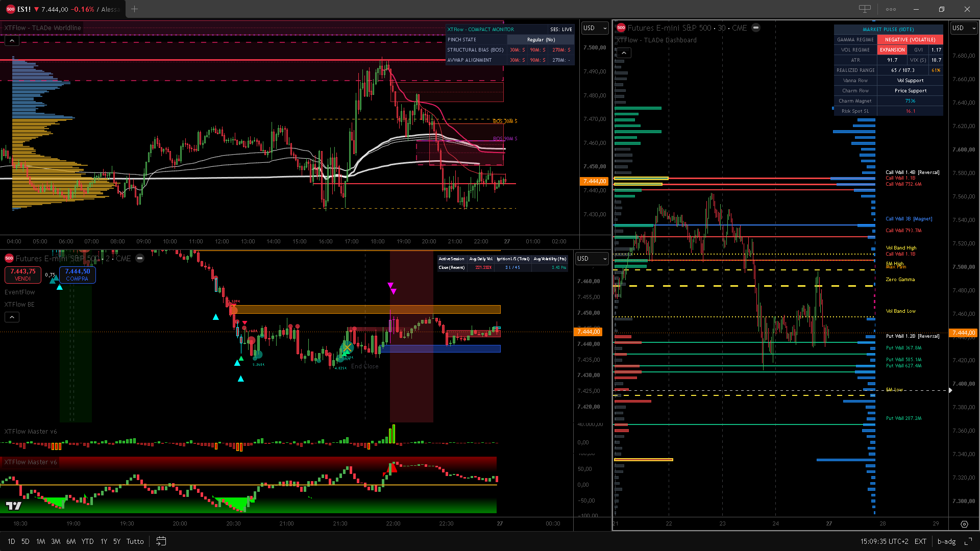This screenshot has width=980, height=551.
Task: Open chart settings hexagon gear icon
Action: pyautogui.click(x=964, y=524)
